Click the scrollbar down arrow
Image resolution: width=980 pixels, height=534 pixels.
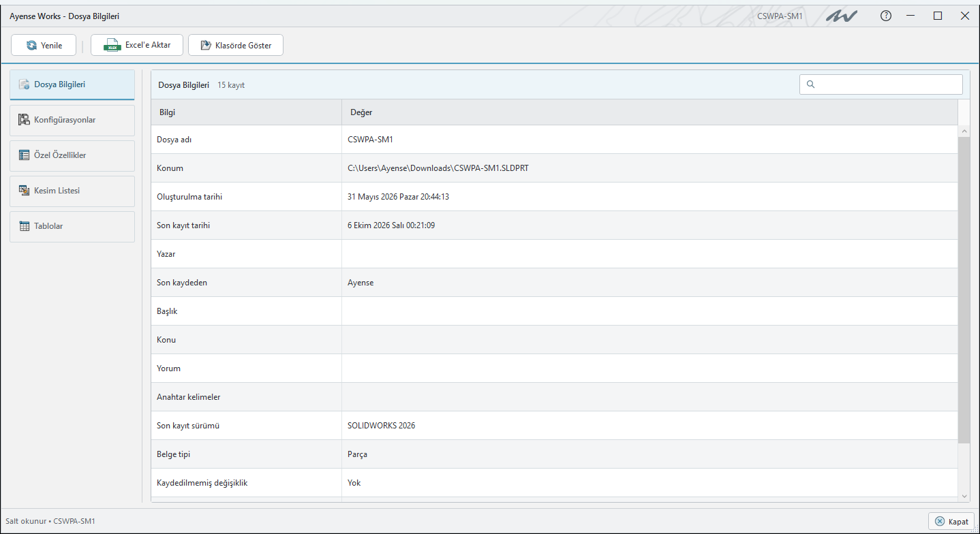pos(964,497)
